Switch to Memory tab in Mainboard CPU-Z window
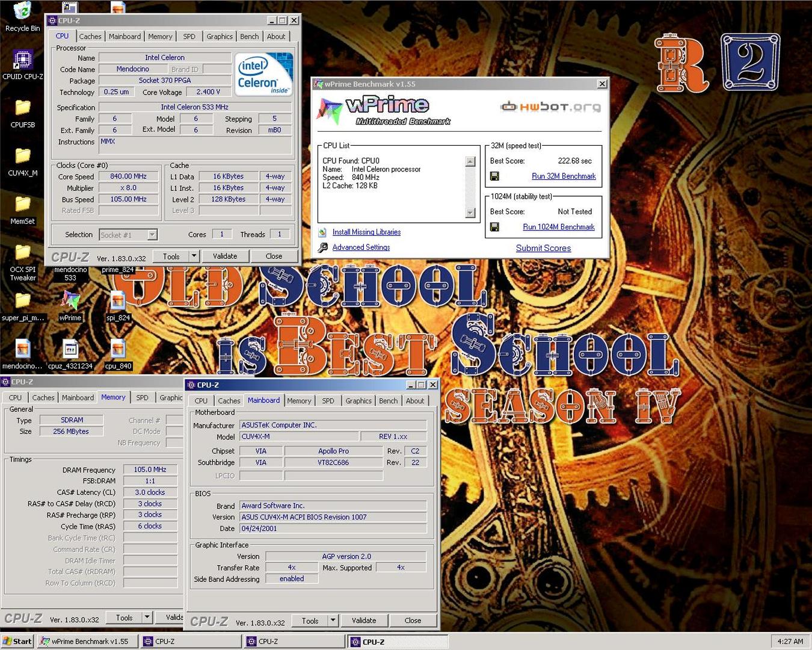This screenshot has width=812, height=650. click(299, 401)
